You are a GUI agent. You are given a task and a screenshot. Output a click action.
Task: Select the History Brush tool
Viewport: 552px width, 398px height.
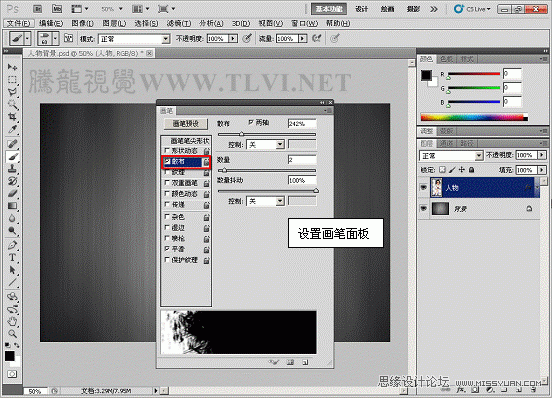[12, 181]
